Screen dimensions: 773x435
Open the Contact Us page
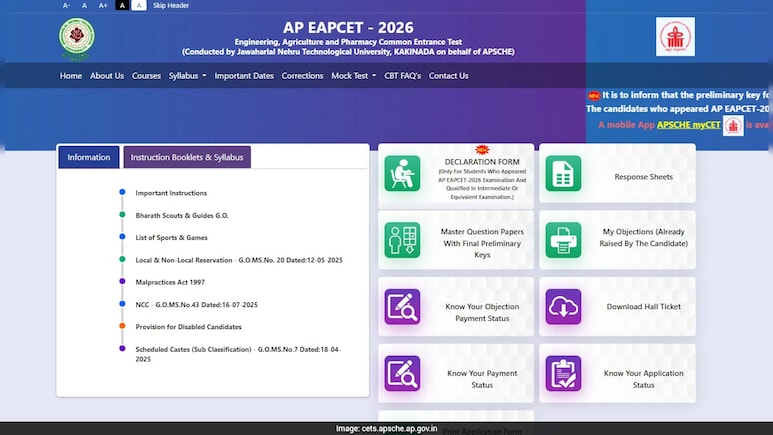[x=448, y=75]
